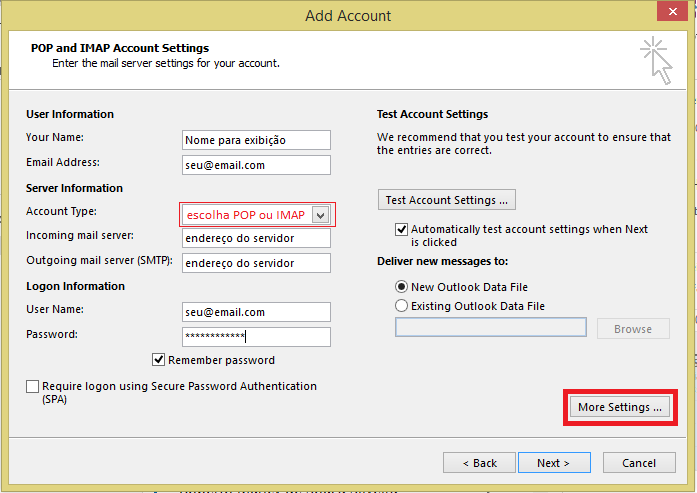This screenshot has width=697, height=493.
Task: Uncheck Automatically test account settings option
Action: pos(402,229)
